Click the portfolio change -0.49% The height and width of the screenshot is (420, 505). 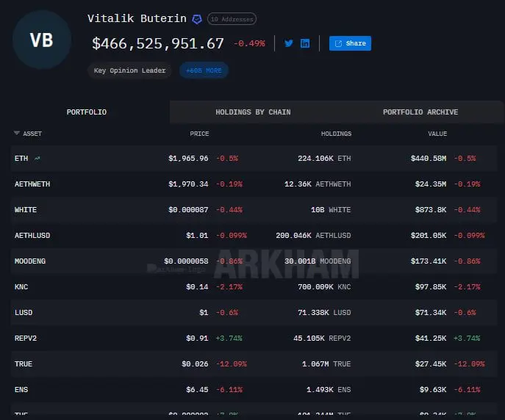click(249, 43)
